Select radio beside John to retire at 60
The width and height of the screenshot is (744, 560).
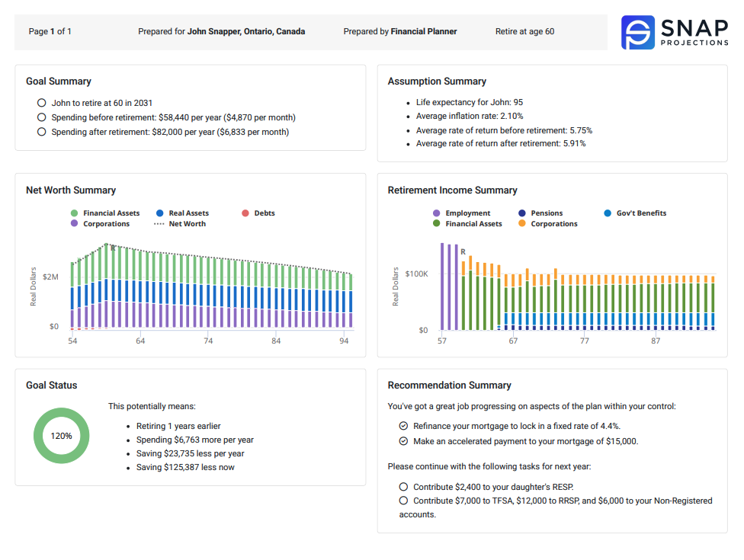(x=41, y=103)
